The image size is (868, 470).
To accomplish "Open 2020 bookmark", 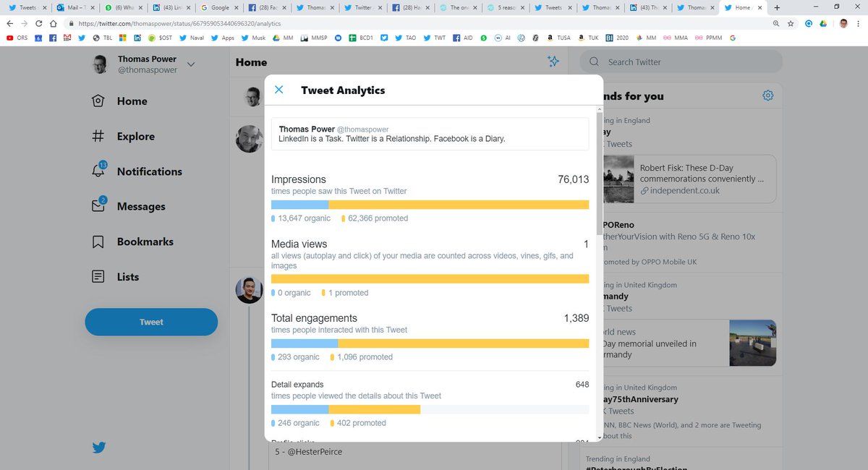I will (x=616, y=37).
